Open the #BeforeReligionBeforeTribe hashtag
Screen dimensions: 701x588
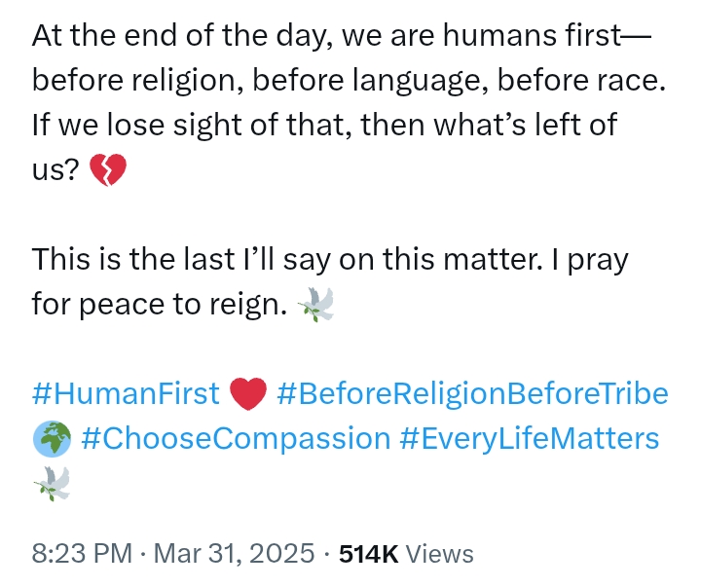pos(472,394)
